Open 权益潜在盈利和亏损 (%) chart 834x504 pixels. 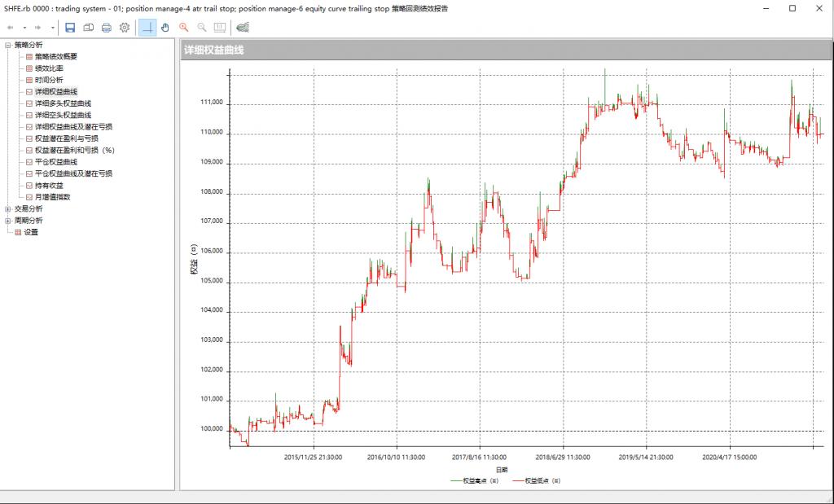pyautogui.click(x=74, y=150)
